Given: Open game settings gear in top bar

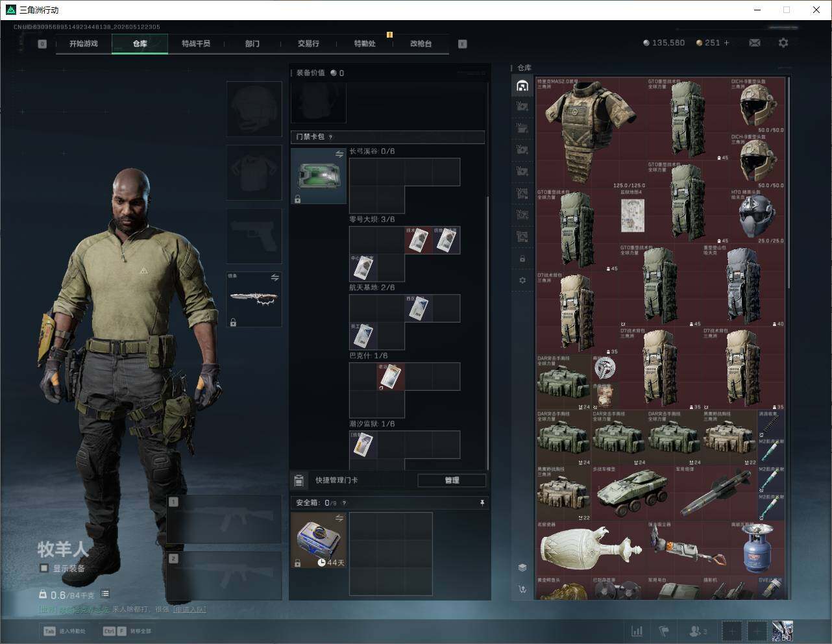Looking at the screenshot, I should click(x=783, y=43).
